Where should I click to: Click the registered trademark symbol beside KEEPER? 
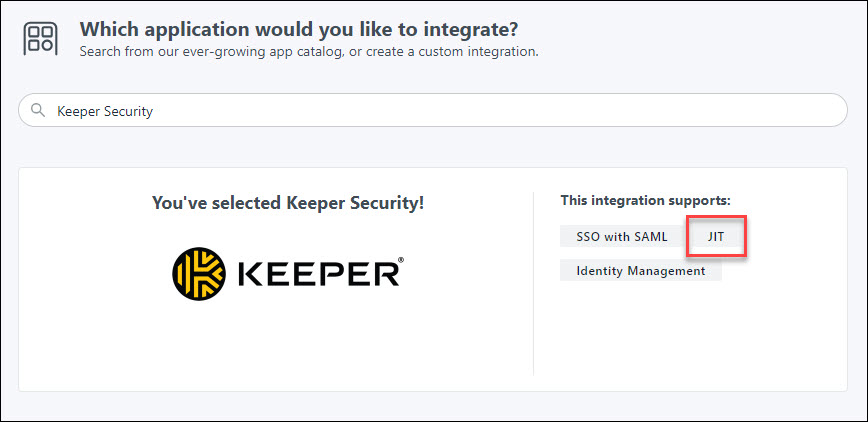[401, 260]
